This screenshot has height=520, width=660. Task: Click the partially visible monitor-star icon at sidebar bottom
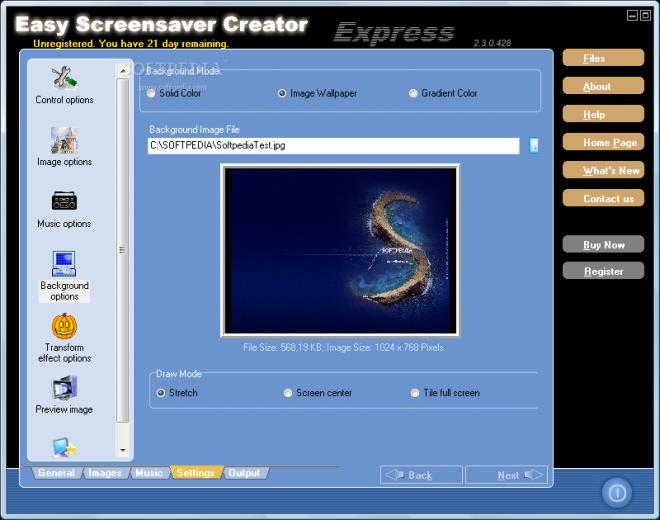64,448
